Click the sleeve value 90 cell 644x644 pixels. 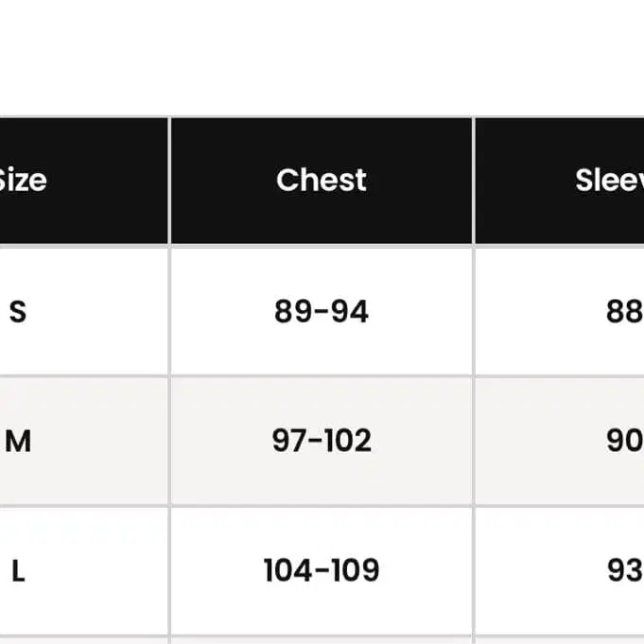click(x=624, y=441)
